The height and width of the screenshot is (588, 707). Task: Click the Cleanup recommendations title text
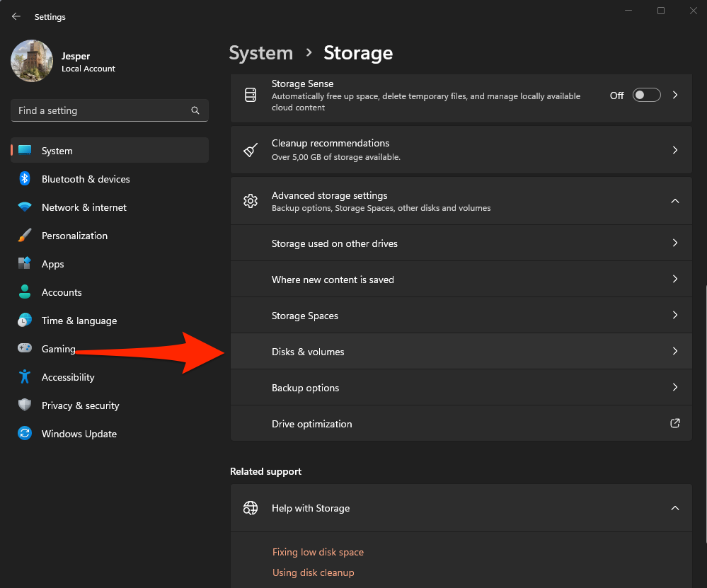(x=330, y=143)
